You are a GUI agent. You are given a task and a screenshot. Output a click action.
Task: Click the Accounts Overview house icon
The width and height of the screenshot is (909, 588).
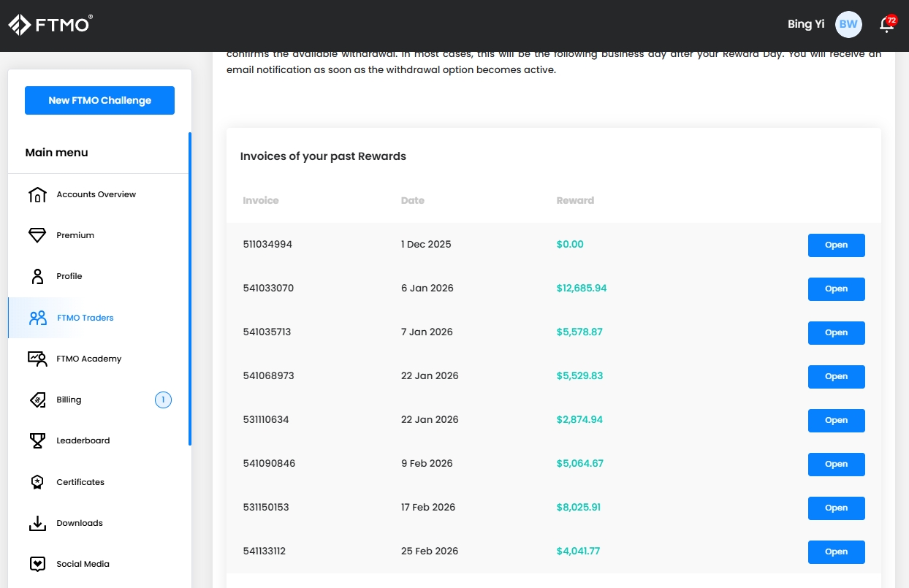pos(37,195)
